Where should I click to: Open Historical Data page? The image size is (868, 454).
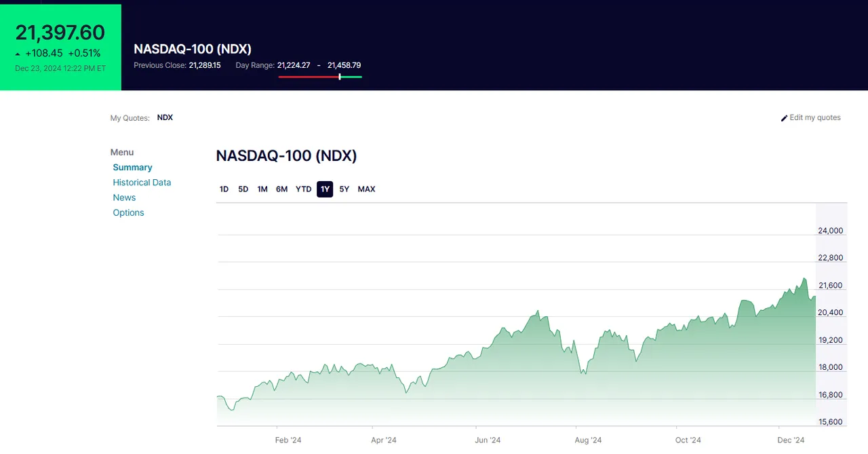pos(142,183)
